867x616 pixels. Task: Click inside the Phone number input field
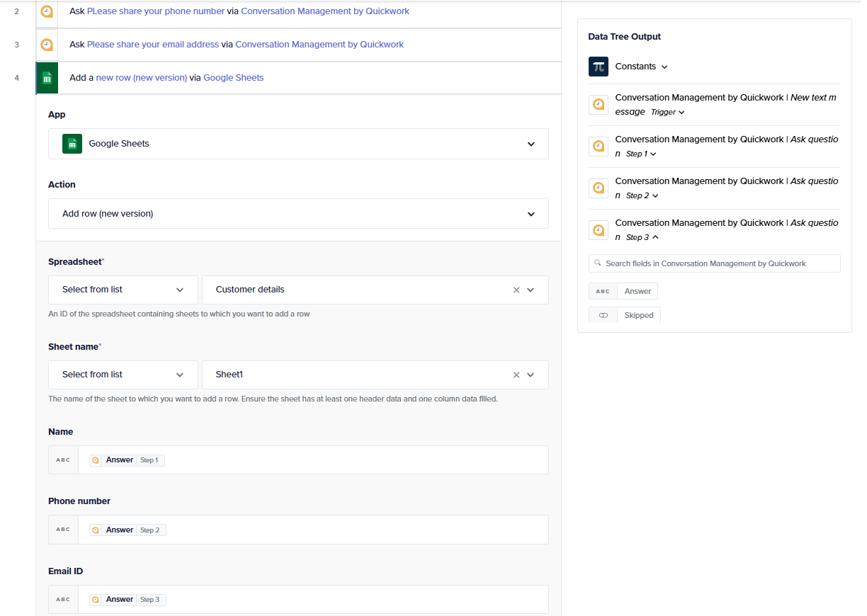tap(313, 530)
